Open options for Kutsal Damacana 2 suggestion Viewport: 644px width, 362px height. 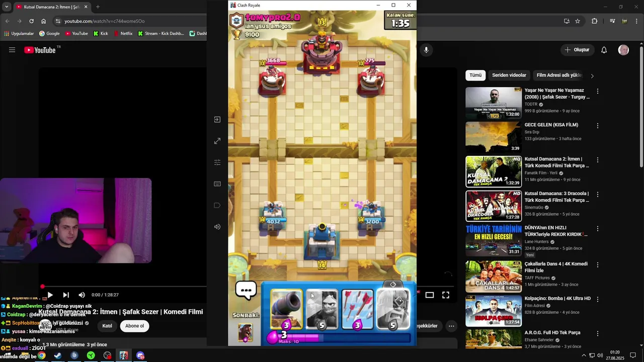pyautogui.click(x=598, y=160)
